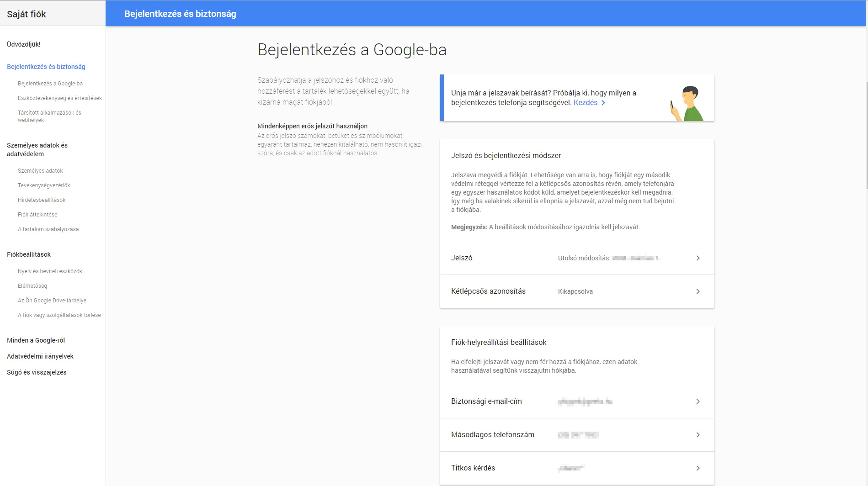The image size is (868, 486).
Task: Open Titkos kérdés row chevron
Action: [698, 468]
